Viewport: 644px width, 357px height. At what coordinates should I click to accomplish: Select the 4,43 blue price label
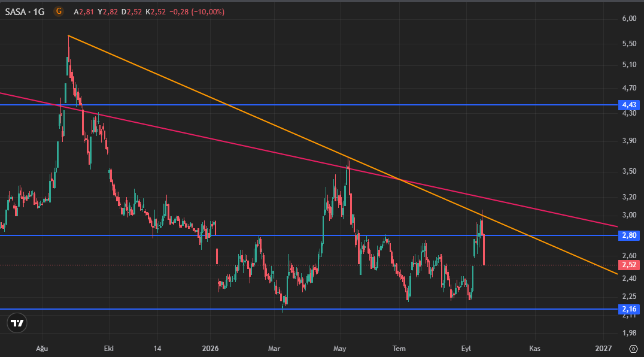tap(629, 105)
